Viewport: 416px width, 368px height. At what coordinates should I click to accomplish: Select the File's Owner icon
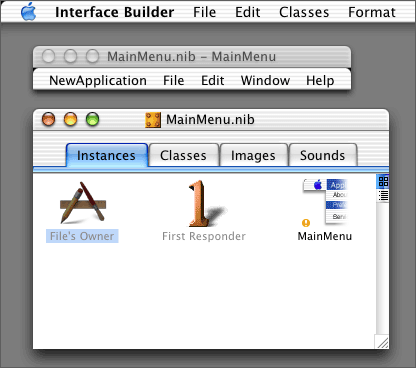(x=83, y=203)
